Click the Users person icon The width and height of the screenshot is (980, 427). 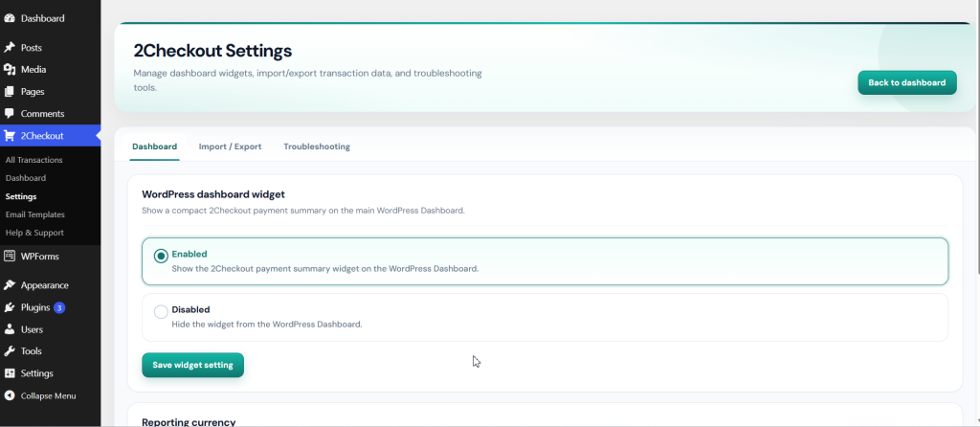tap(10, 329)
